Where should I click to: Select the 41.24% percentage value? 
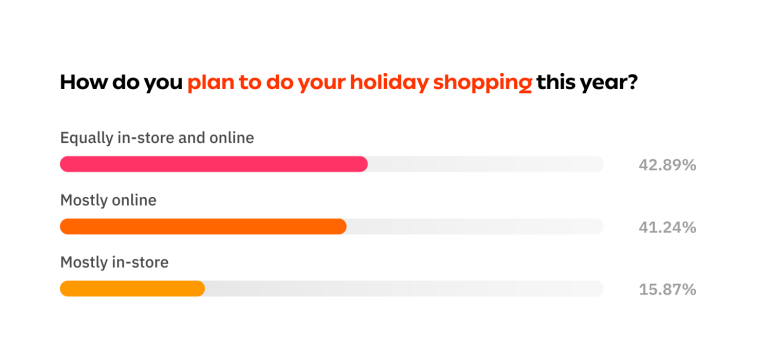(x=667, y=227)
